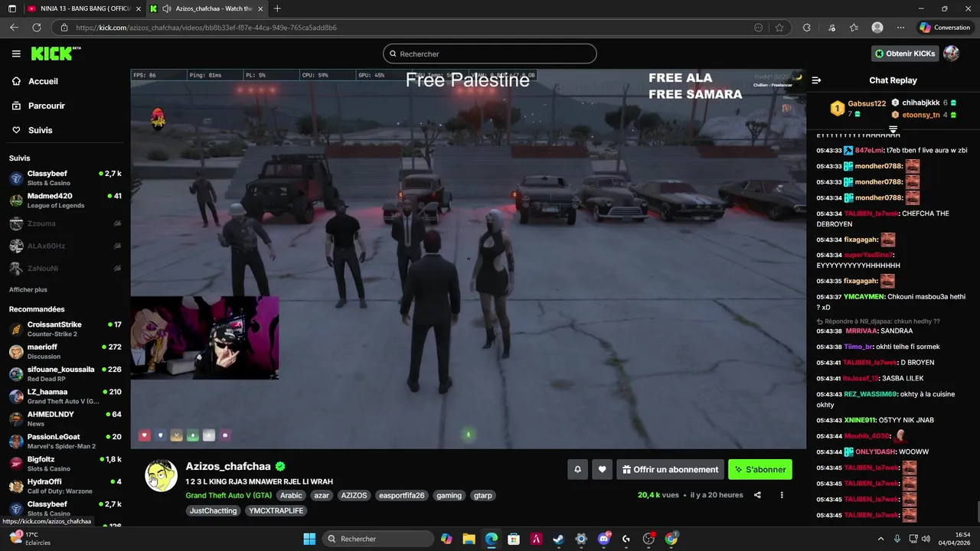Open HydraOffi recommended channel
Screen dimensions: 980x551
click(x=65, y=486)
